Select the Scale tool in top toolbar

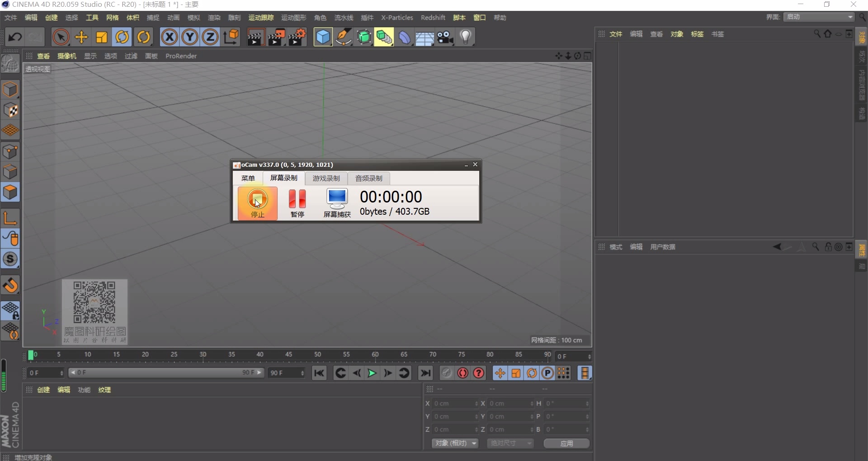[x=102, y=37]
